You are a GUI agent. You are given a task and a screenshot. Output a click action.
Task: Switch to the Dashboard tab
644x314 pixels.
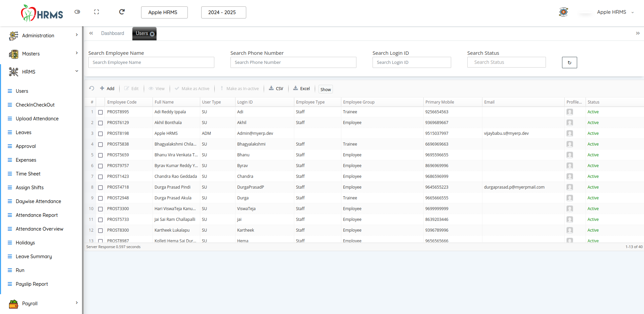point(113,33)
